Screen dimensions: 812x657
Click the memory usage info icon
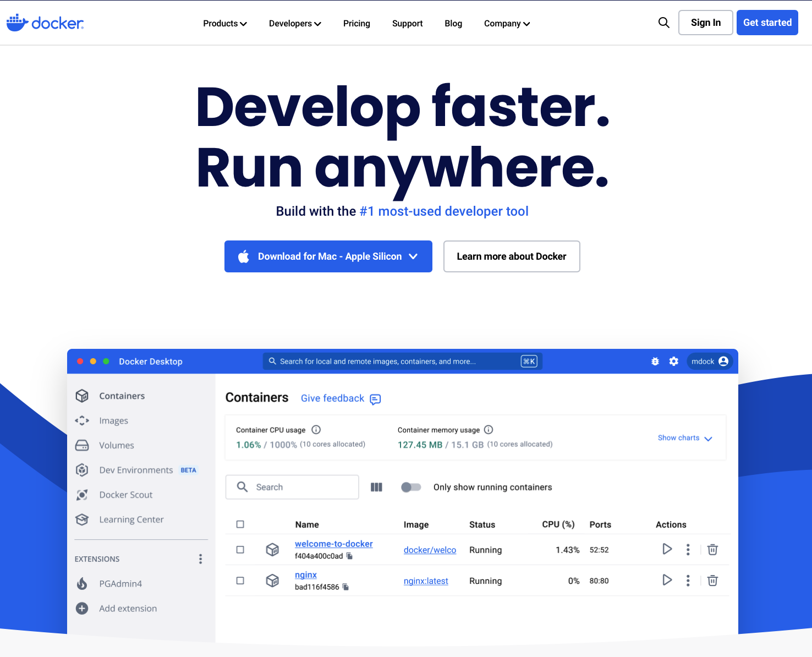[x=489, y=430]
